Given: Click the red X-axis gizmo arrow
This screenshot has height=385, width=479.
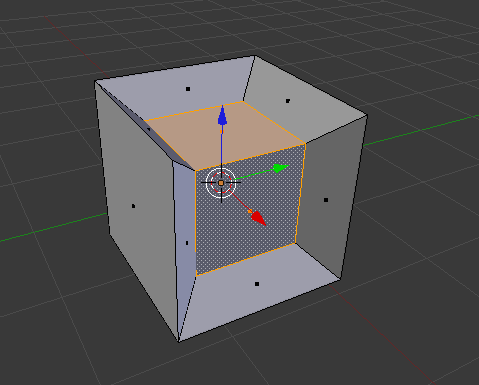Looking at the screenshot, I should pos(259,218).
